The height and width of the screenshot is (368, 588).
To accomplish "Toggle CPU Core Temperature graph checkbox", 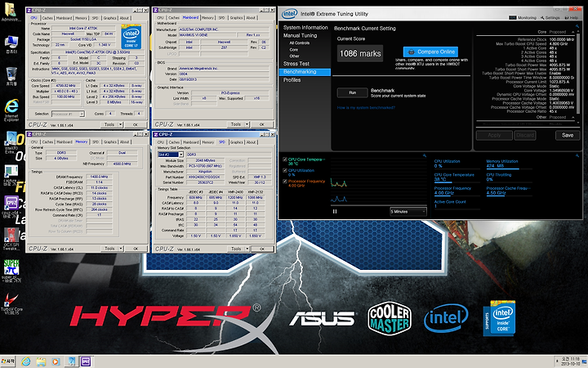I will (x=285, y=159).
